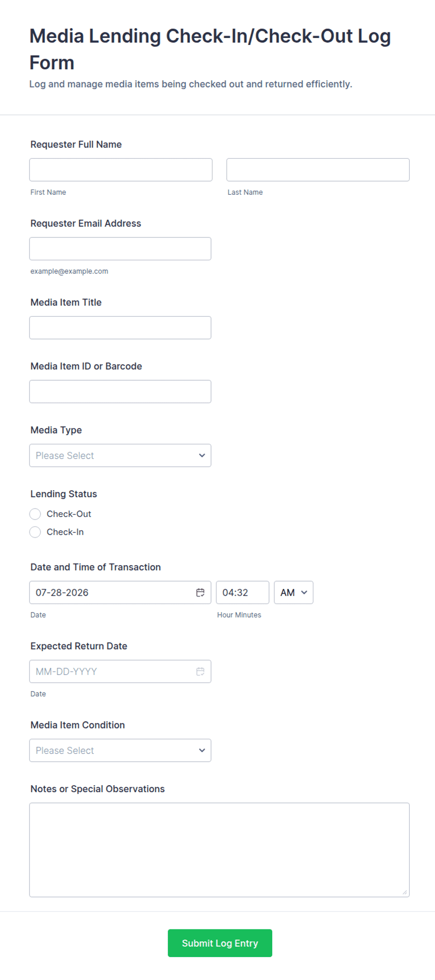
Task: Click the Media Item ID or Barcode field
Action: click(x=120, y=391)
